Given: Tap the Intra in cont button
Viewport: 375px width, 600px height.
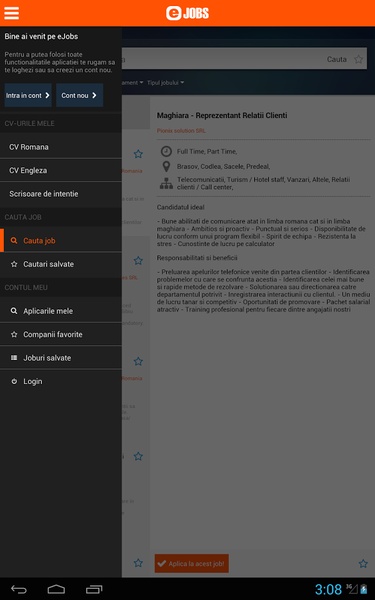Looking at the screenshot, I should click(28, 95).
